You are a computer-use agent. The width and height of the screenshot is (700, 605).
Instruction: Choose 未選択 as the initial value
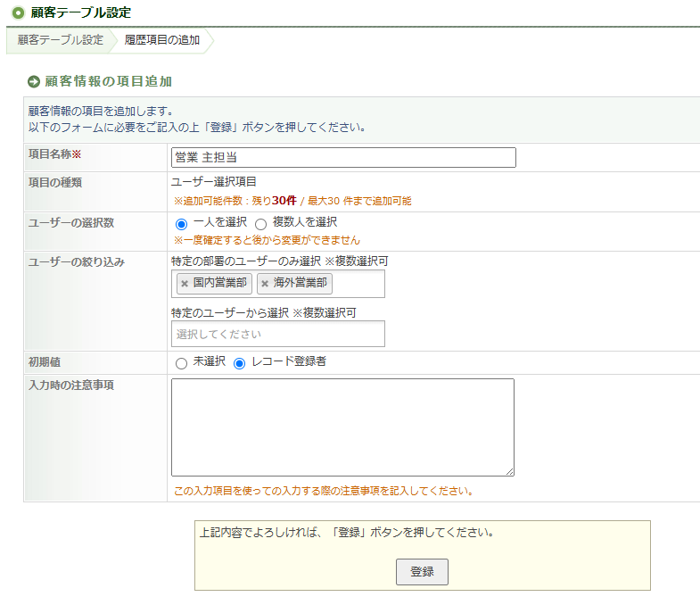click(181, 363)
